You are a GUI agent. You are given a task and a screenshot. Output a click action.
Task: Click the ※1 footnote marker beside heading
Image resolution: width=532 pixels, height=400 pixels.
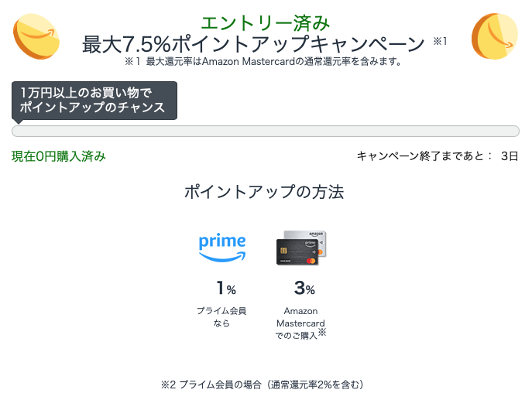440,41
